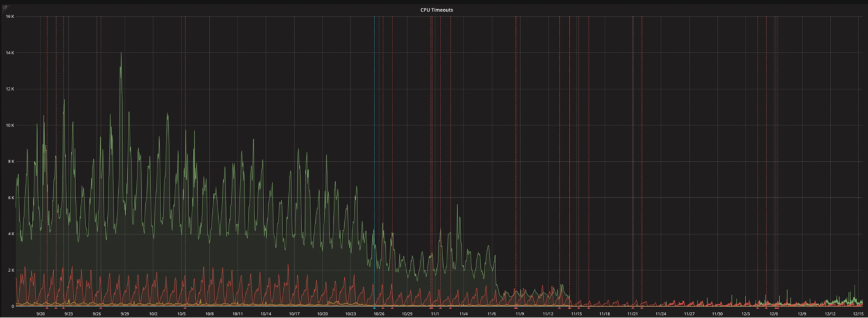Click the panel link icon in top-left corner
Image resolution: width=868 pixels, height=318 pixels.
click(6, 7)
